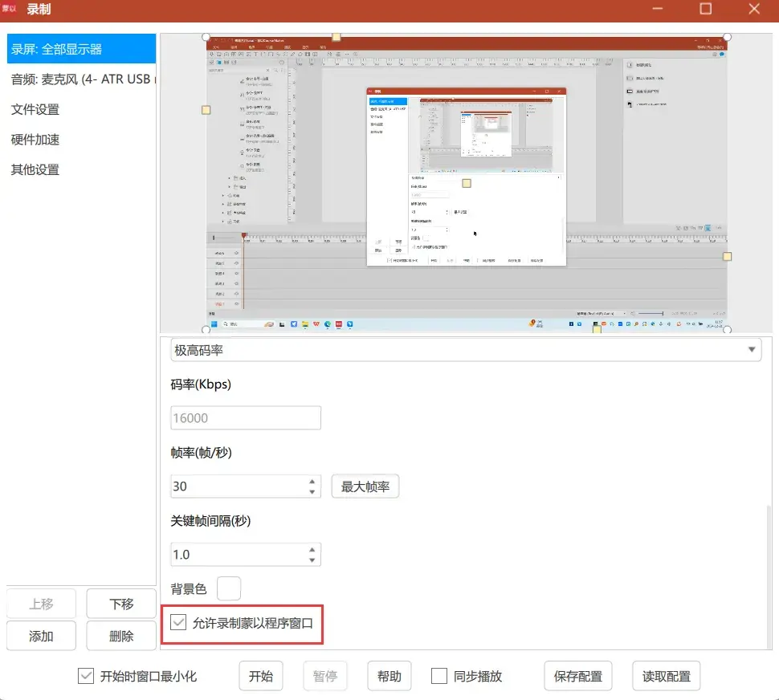Increase 帧率 with the up arrow
Viewport: 779px width, 700px height.
pyautogui.click(x=312, y=482)
